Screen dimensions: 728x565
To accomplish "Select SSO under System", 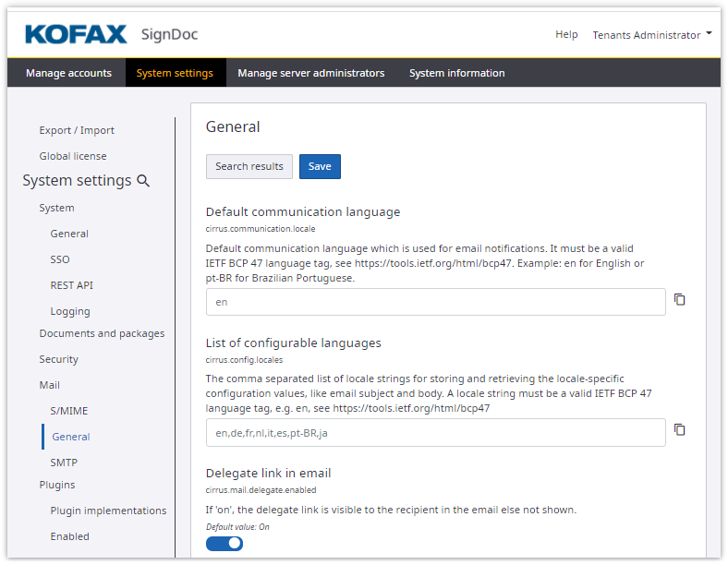I will [x=60, y=259].
